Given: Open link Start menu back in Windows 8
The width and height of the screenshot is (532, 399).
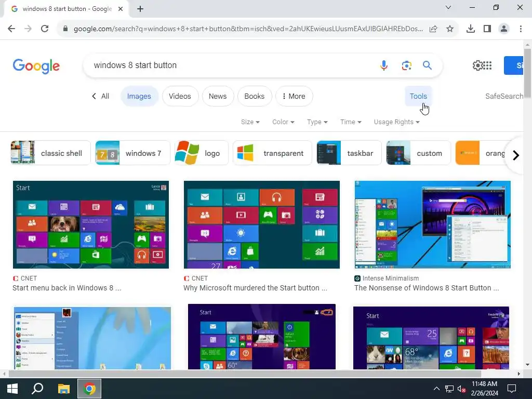Looking at the screenshot, I should coord(67,288).
